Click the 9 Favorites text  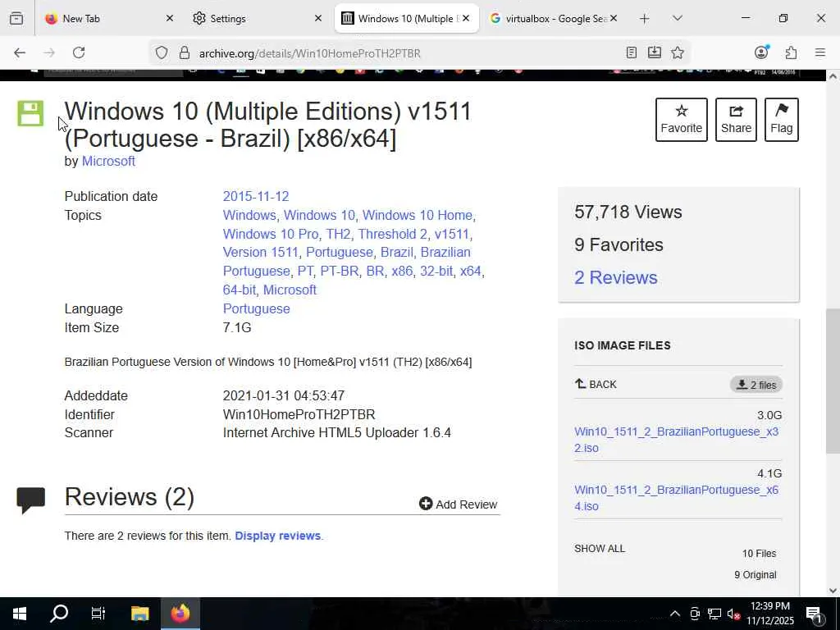click(619, 244)
